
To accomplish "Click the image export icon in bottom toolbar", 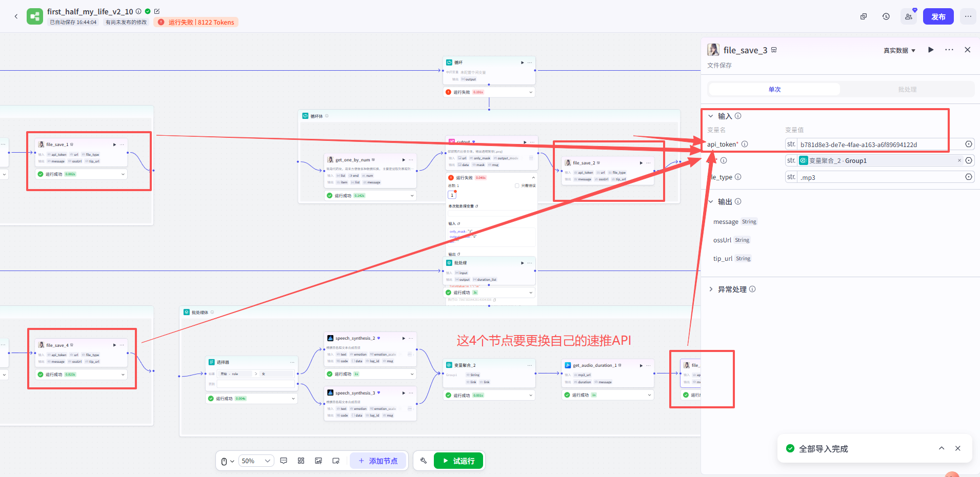I will tap(318, 461).
